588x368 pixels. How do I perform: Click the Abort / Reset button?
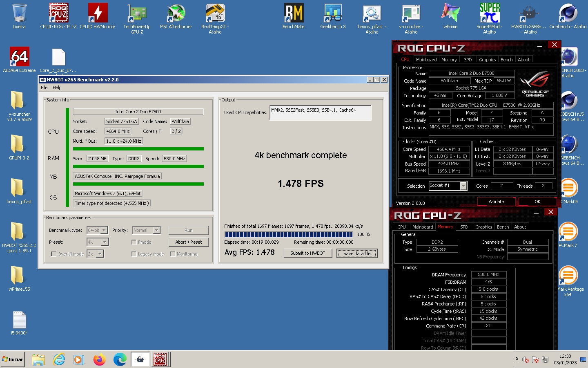(x=189, y=242)
